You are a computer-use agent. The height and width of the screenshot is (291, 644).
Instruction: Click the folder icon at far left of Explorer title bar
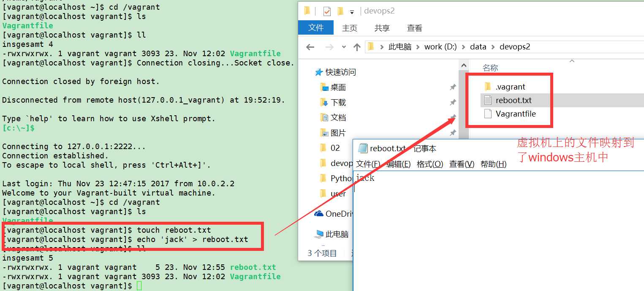[307, 11]
